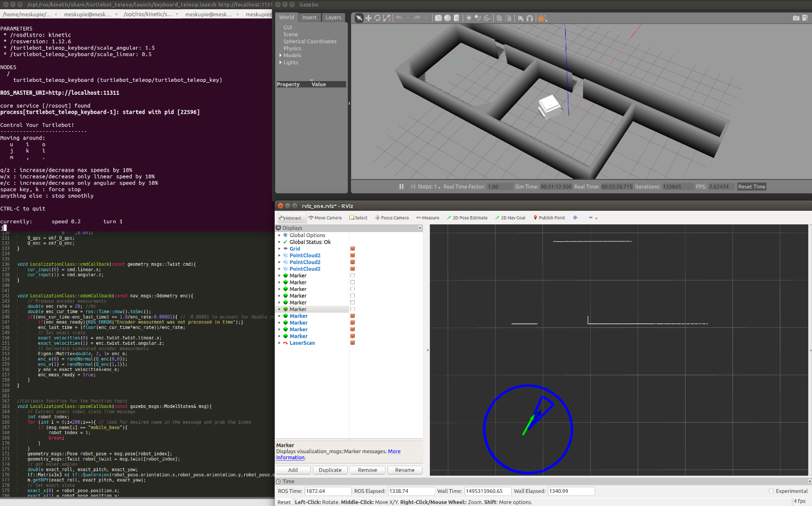Switch to Gazebo World tab
This screenshot has height=506, width=812.
coord(287,17)
